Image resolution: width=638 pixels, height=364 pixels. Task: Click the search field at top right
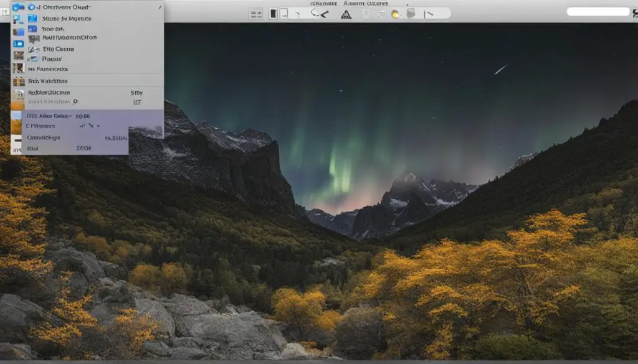598,11
